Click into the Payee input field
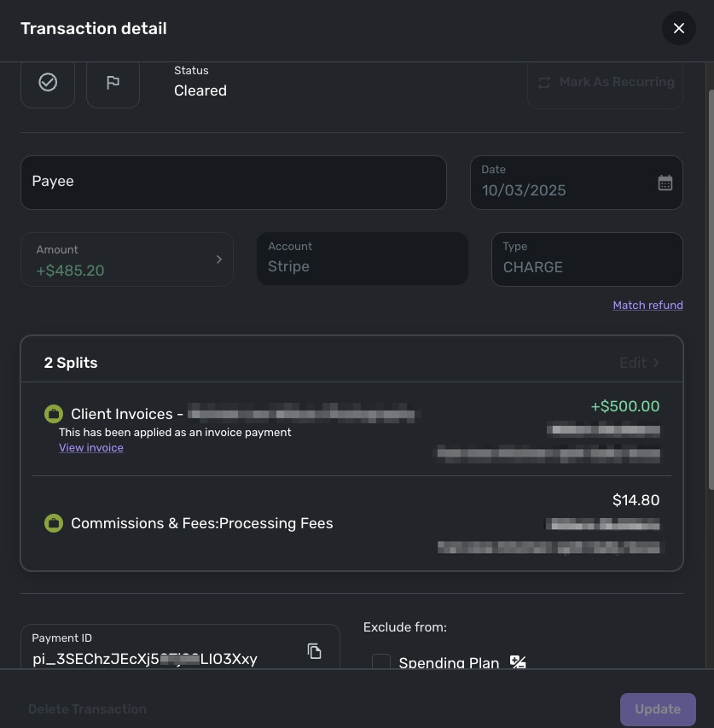Screen dimensions: 714x728 (x=234, y=182)
